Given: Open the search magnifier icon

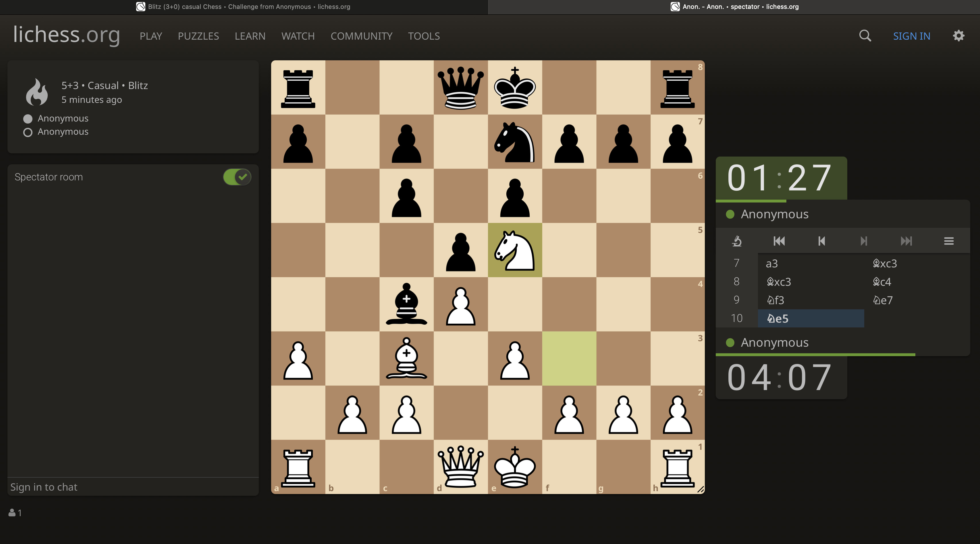Looking at the screenshot, I should tap(865, 36).
